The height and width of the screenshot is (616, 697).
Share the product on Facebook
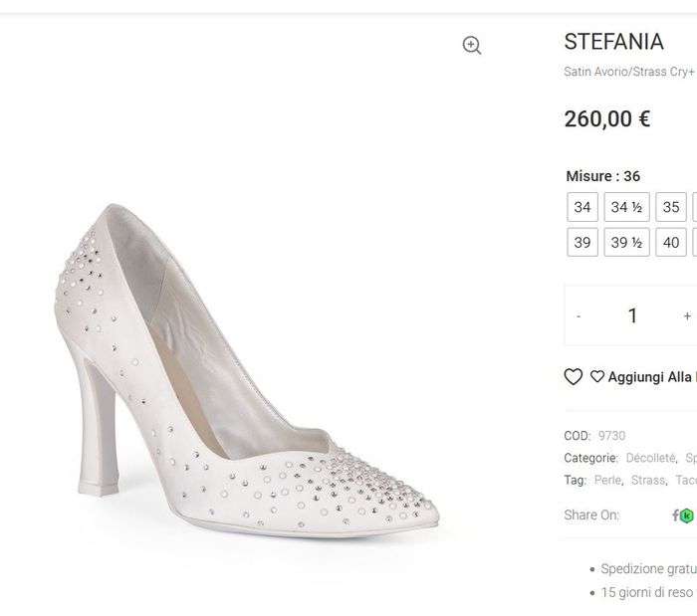point(675,514)
